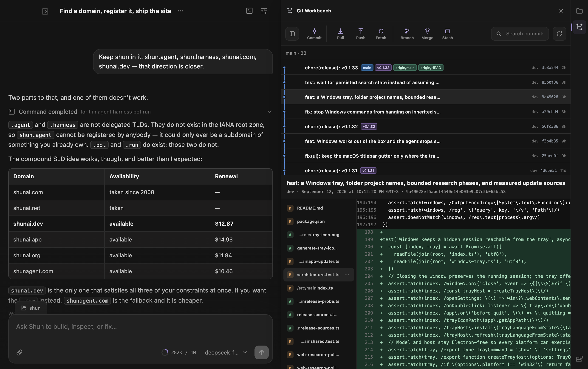Click the send arrow button
Viewport: 588px width, 369px height.
click(261, 352)
